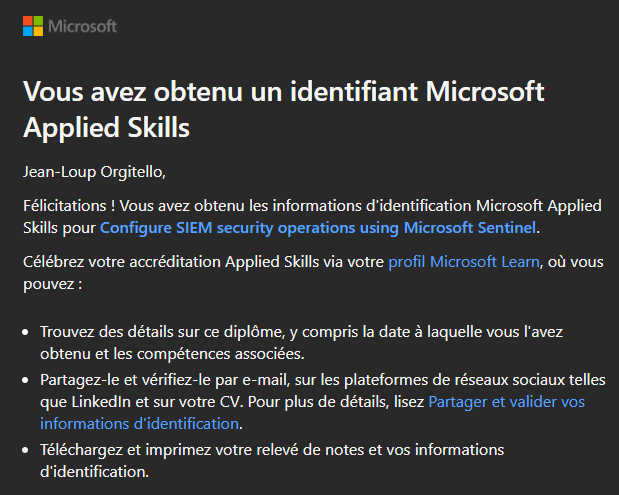Viewport: 619px width, 495px height.
Task: Click the Trouvez des détails sur ce diplôme text
Action: click(162, 332)
